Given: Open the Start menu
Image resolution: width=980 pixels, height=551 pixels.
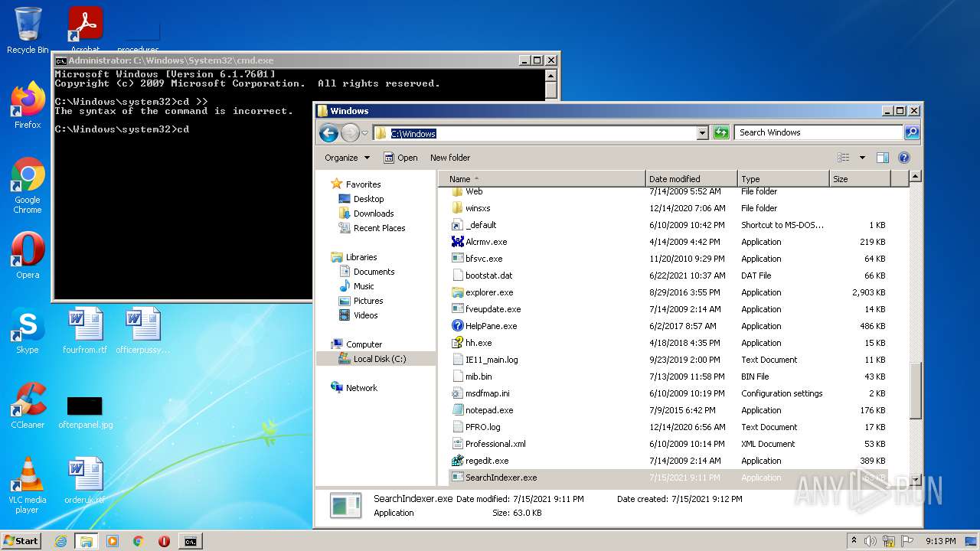Looking at the screenshot, I should (x=21, y=541).
